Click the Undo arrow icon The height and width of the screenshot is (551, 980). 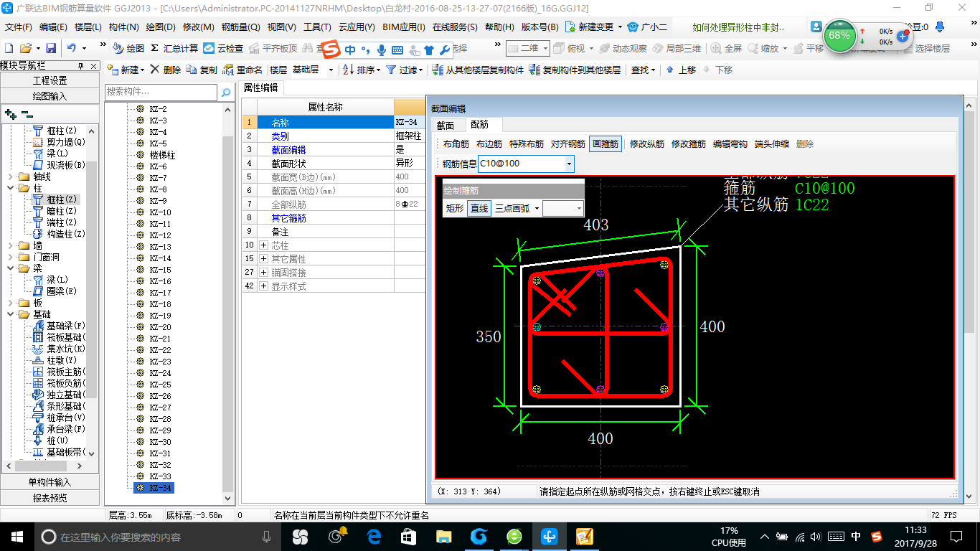[x=72, y=48]
